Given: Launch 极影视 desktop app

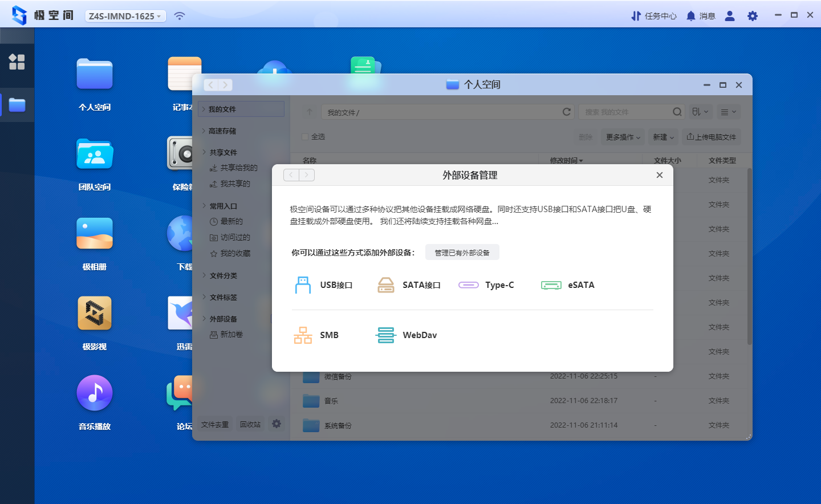Looking at the screenshot, I should (x=95, y=323).
